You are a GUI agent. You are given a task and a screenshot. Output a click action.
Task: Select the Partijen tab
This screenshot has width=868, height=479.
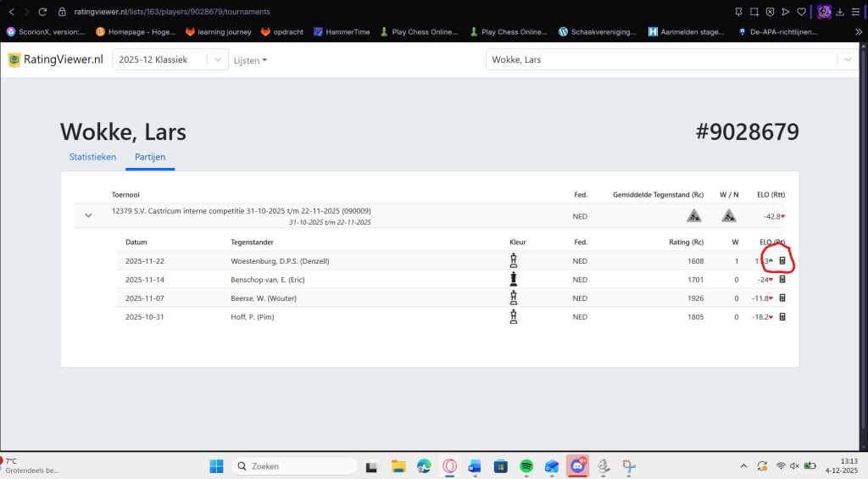(151, 157)
